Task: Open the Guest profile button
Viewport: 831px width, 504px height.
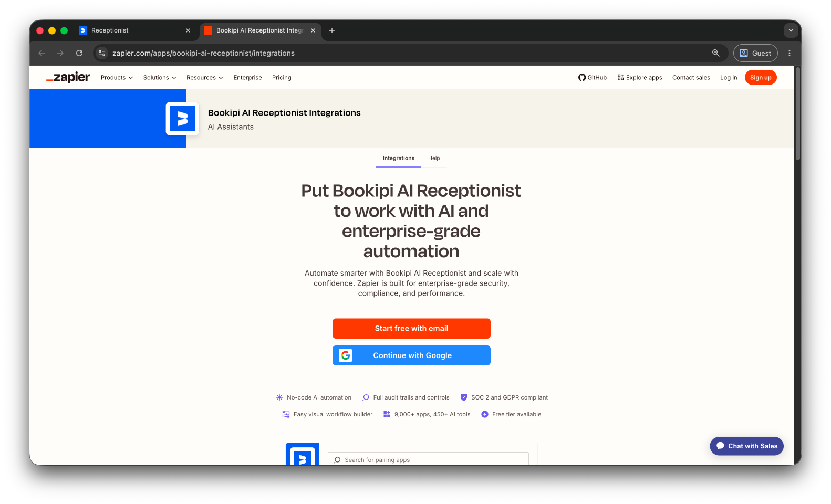Action: pos(755,53)
